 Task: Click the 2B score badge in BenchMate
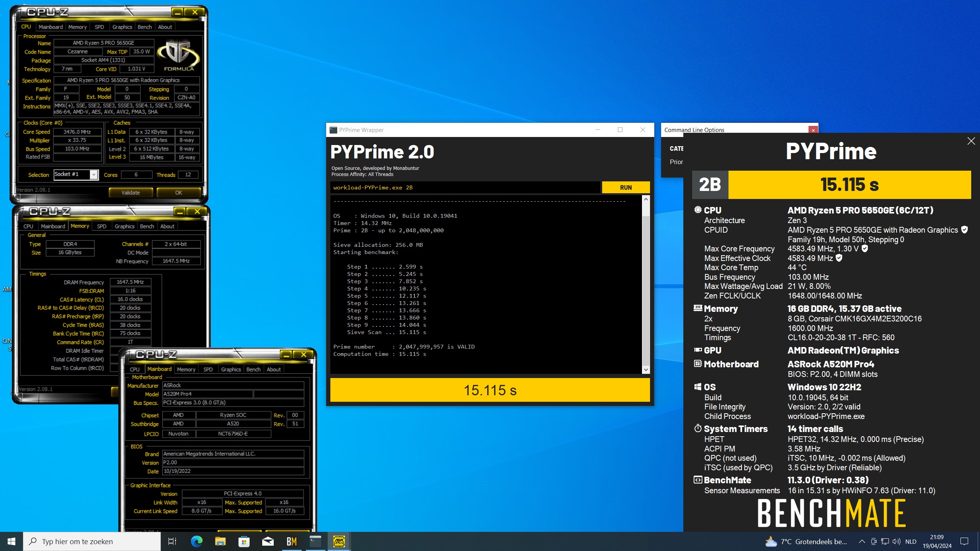(x=710, y=184)
